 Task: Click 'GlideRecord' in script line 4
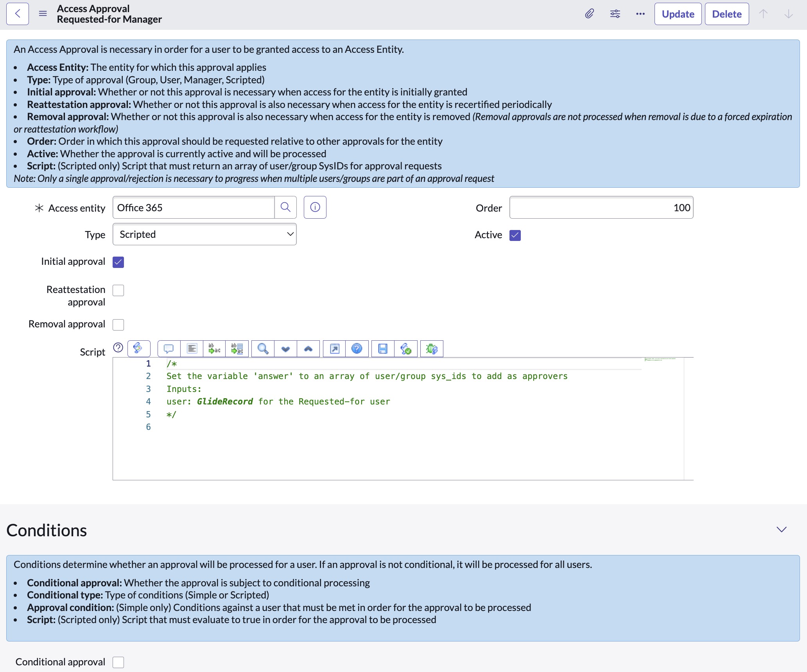point(225,401)
